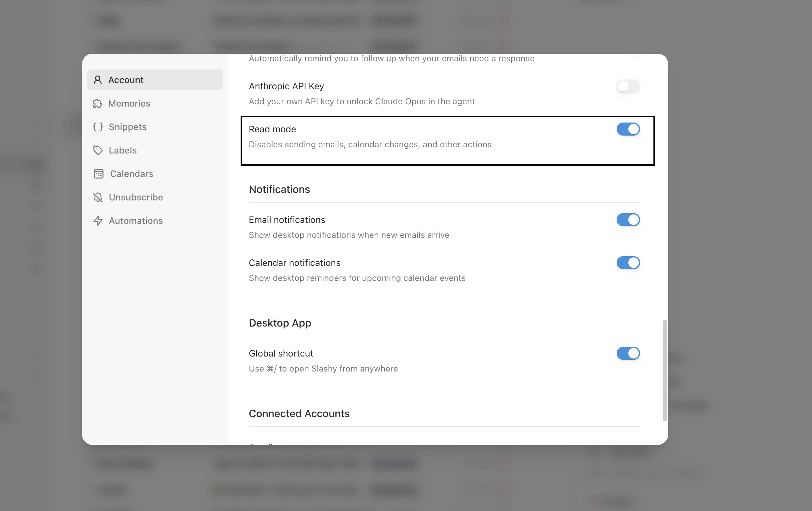The height and width of the screenshot is (511, 812).
Task: Disable Read mode
Action: [628, 129]
